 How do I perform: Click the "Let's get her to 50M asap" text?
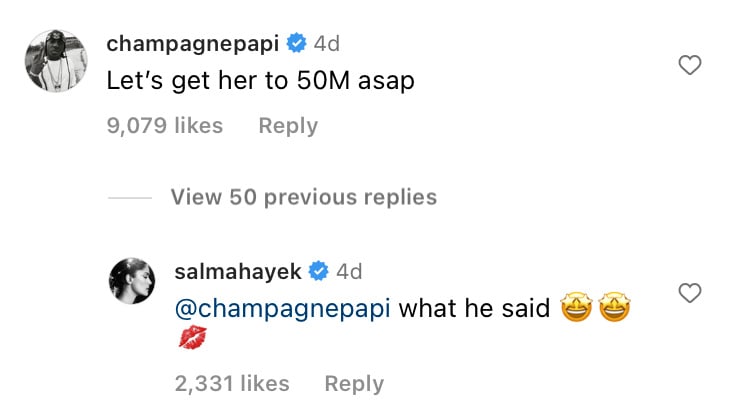tap(260, 82)
